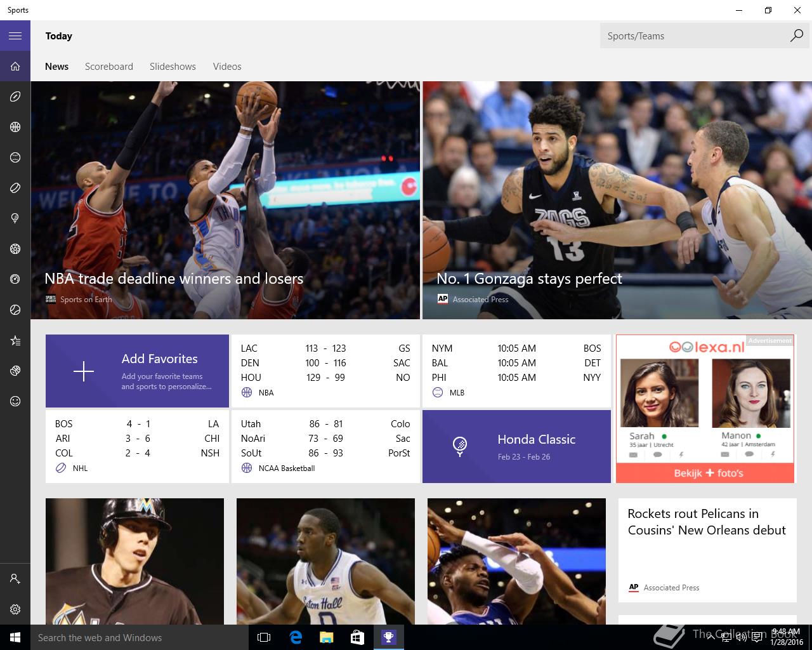Open Task View from the taskbar
Viewport: 812px width, 650px height.
264,637
